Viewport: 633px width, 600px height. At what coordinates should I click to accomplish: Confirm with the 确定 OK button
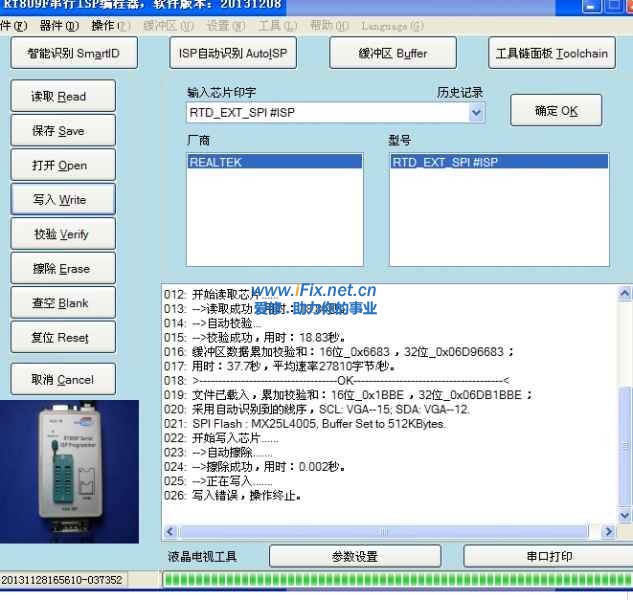tap(556, 111)
